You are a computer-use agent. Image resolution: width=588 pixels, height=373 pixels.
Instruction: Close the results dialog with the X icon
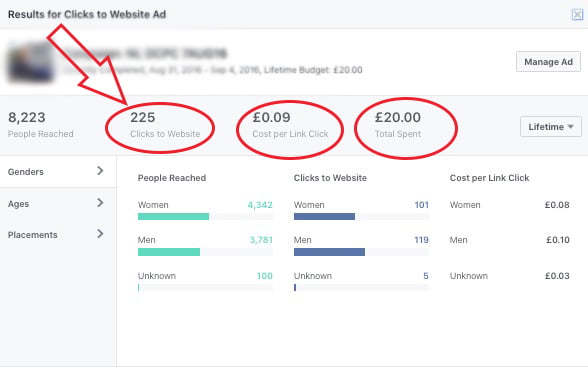[577, 15]
